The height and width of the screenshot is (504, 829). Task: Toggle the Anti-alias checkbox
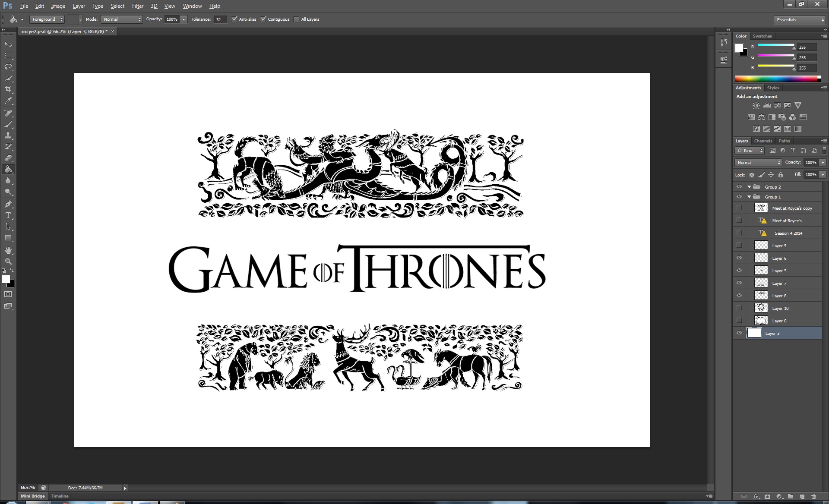pyautogui.click(x=234, y=19)
